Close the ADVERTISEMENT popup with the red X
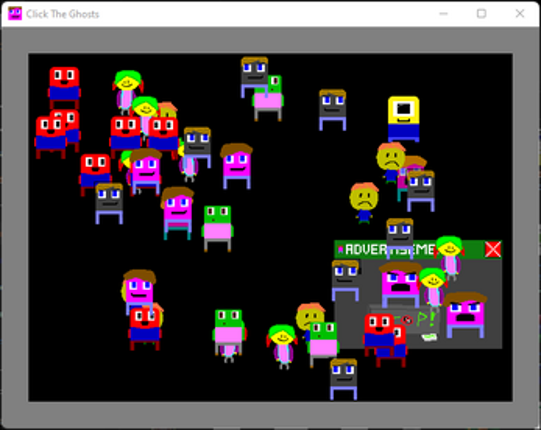 (x=493, y=249)
